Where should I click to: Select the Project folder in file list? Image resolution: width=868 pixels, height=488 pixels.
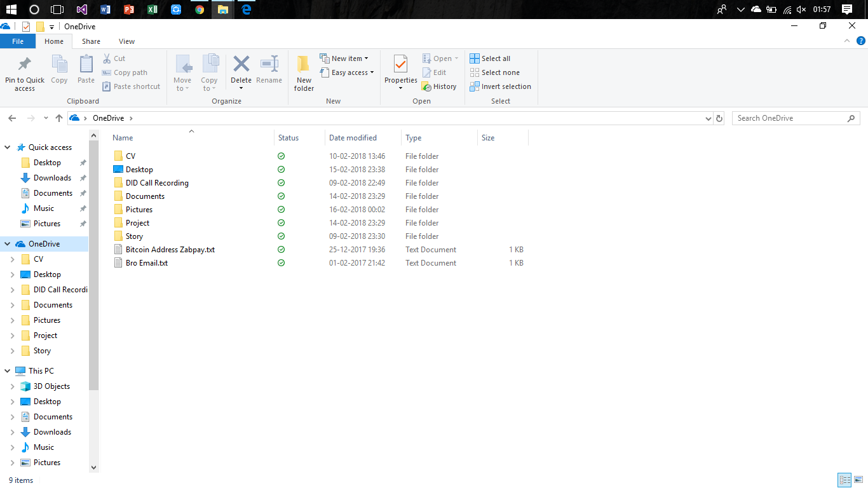coord(137,223)
